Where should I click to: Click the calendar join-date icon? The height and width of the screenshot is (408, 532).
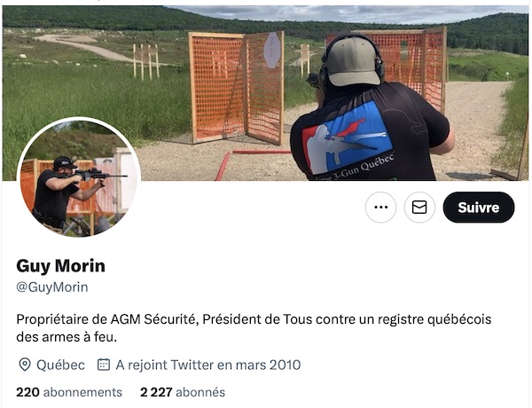(104, 365)
